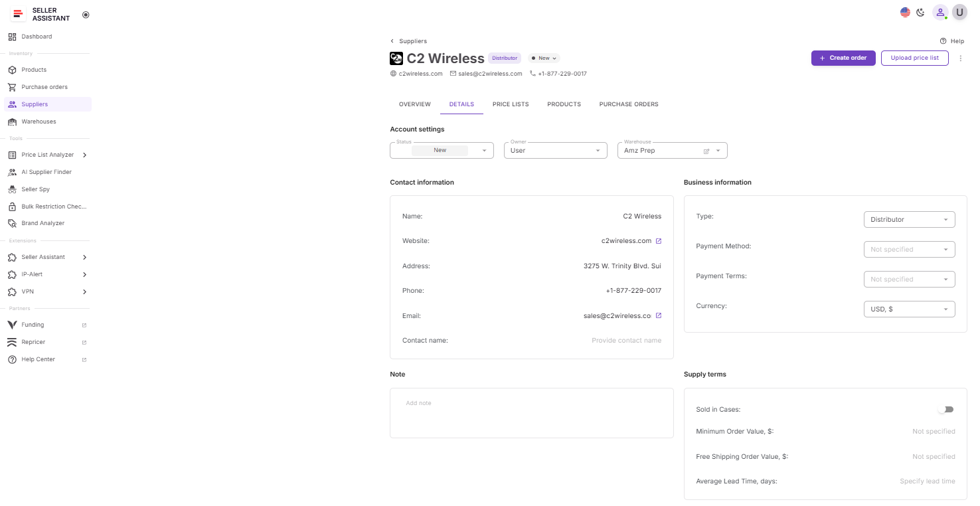The width and height of the screenshot is (980, 506).
Task: Select the Brand Analyzer tool
Action: coord(42,223)
